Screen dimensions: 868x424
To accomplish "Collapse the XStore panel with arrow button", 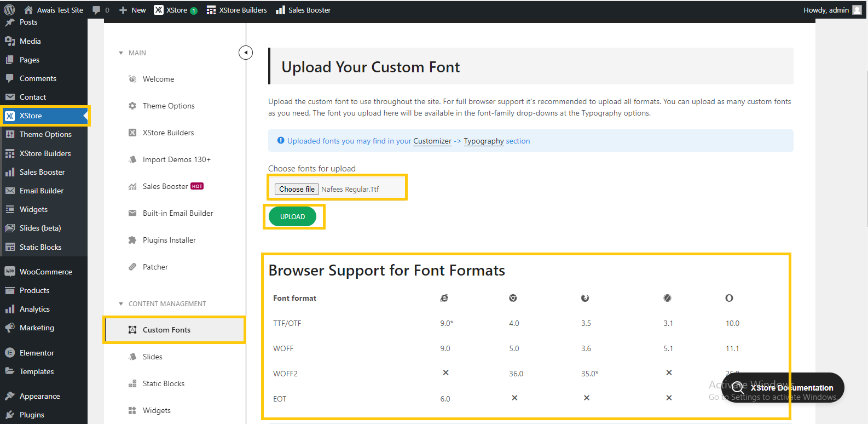I will 246,53.
